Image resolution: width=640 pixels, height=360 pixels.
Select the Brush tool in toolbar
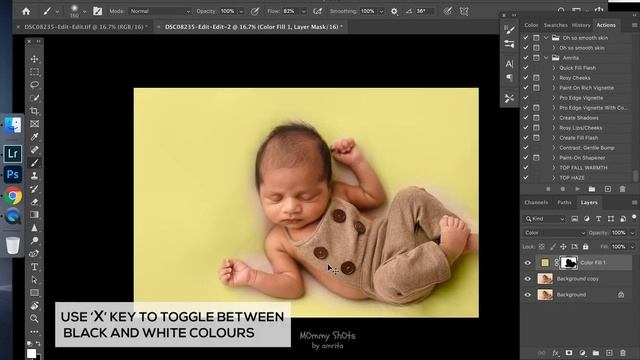pyautogui.click(x=34, y=163)
